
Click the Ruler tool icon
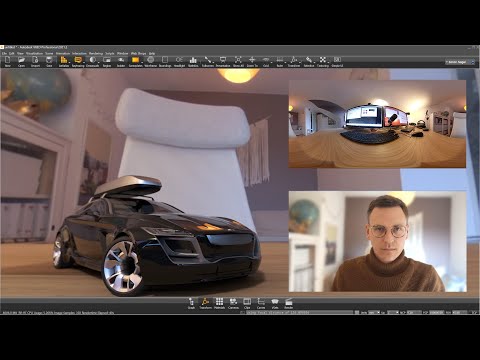click(x=280, y=62)
